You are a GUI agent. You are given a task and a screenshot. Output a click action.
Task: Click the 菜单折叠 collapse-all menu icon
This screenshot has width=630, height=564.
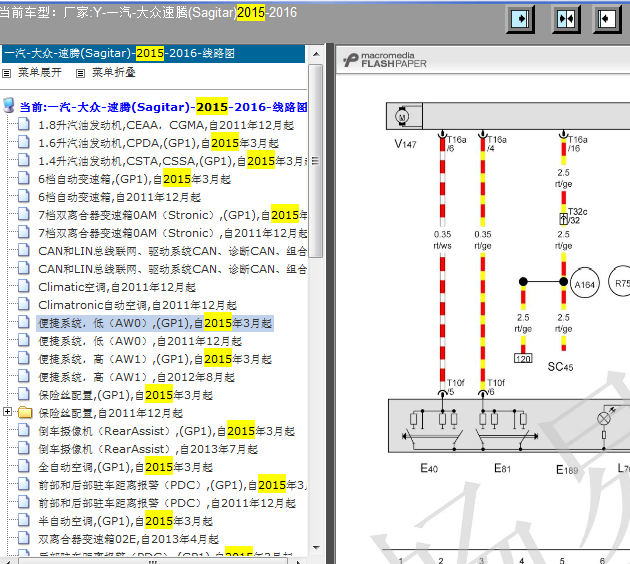80,73
